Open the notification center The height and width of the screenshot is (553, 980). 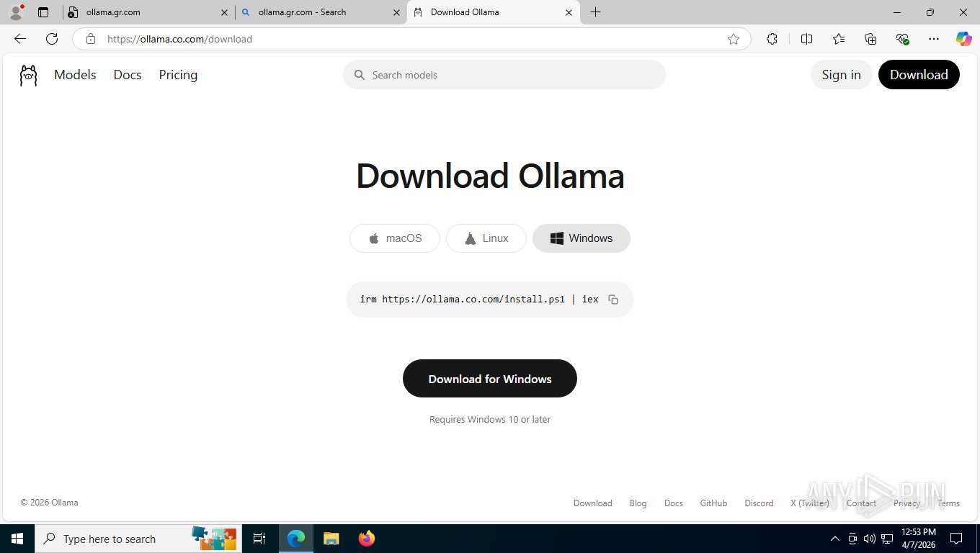click(x=956, y=539)
